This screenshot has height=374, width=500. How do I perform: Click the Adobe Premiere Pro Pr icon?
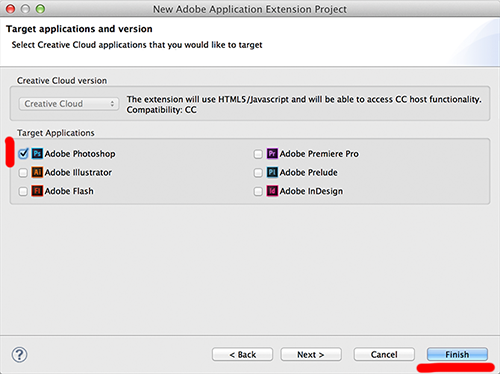(272, 154)
